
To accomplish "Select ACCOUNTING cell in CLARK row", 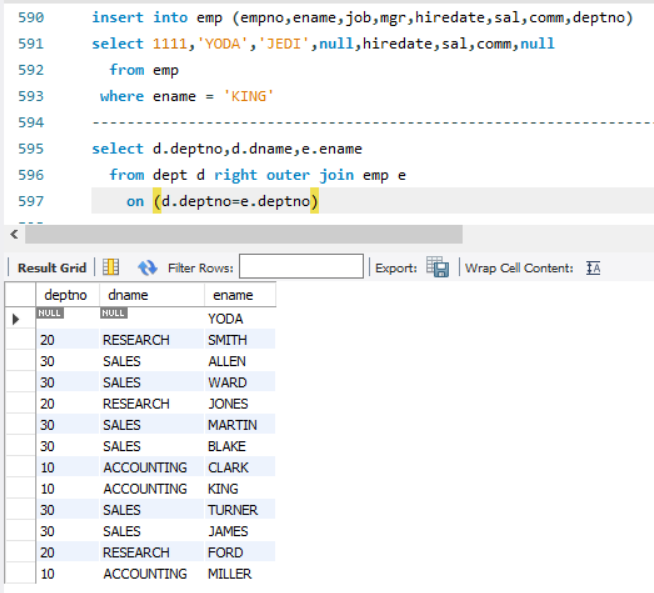I will coord(152,467).
